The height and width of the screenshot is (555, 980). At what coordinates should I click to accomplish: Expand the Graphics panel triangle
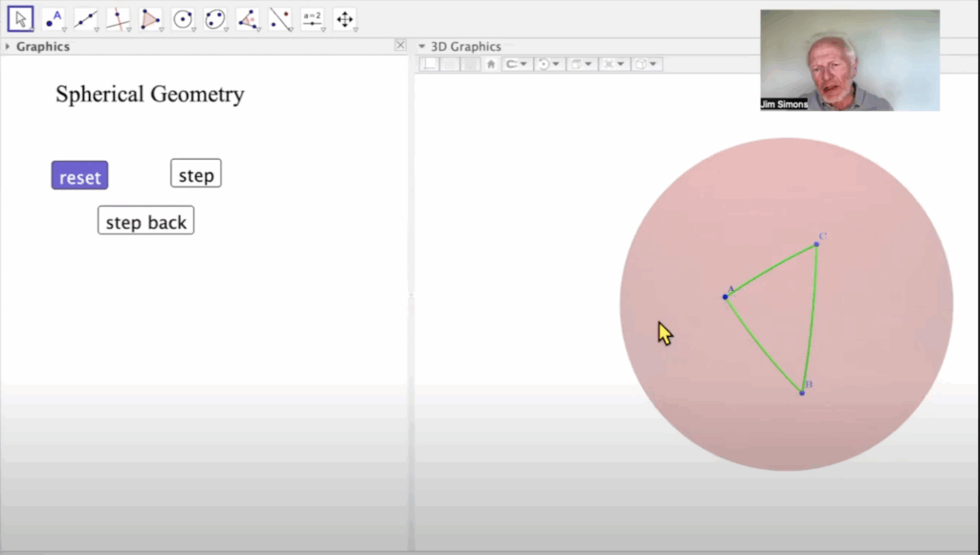[8, 46]
